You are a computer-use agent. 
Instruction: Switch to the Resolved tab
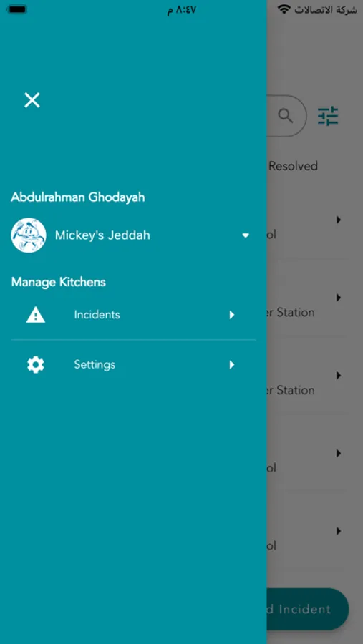coord(293,166)
